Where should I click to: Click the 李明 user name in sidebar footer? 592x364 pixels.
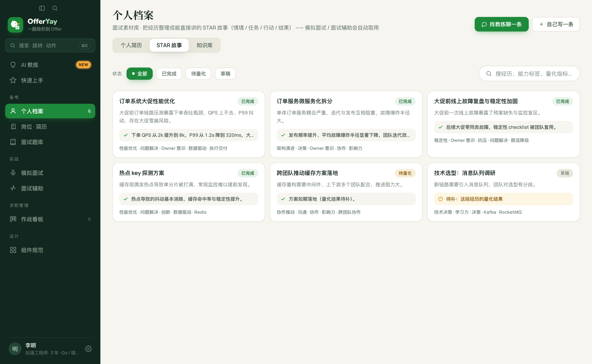coord(31,345)
